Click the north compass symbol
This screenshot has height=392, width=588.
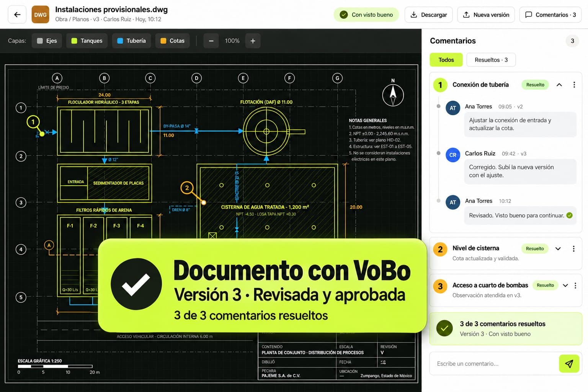[x=393, y=95]
